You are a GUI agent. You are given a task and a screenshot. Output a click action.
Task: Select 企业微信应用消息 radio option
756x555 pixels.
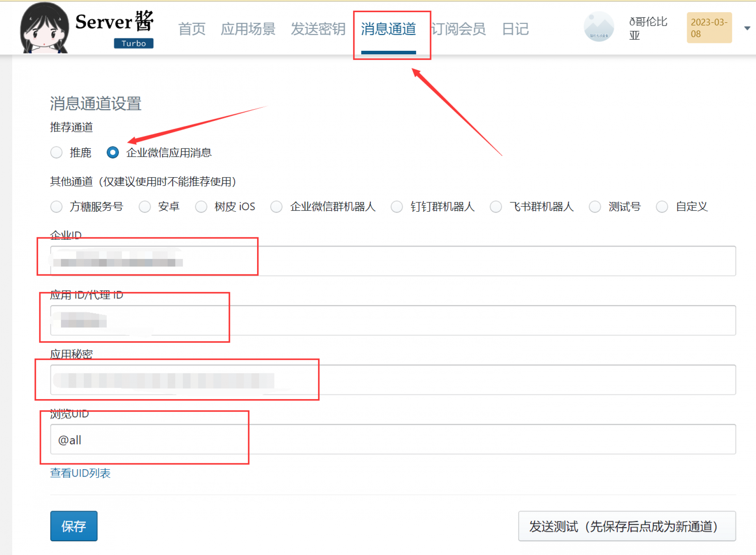113,152
